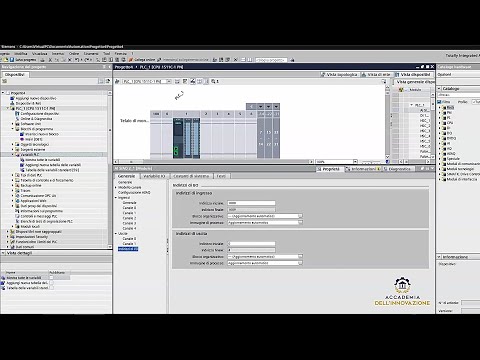Viewport: 480px width, 360px height.
Task: Open Configurazione dispositivi tree item
Action: [x=40, y=114]
